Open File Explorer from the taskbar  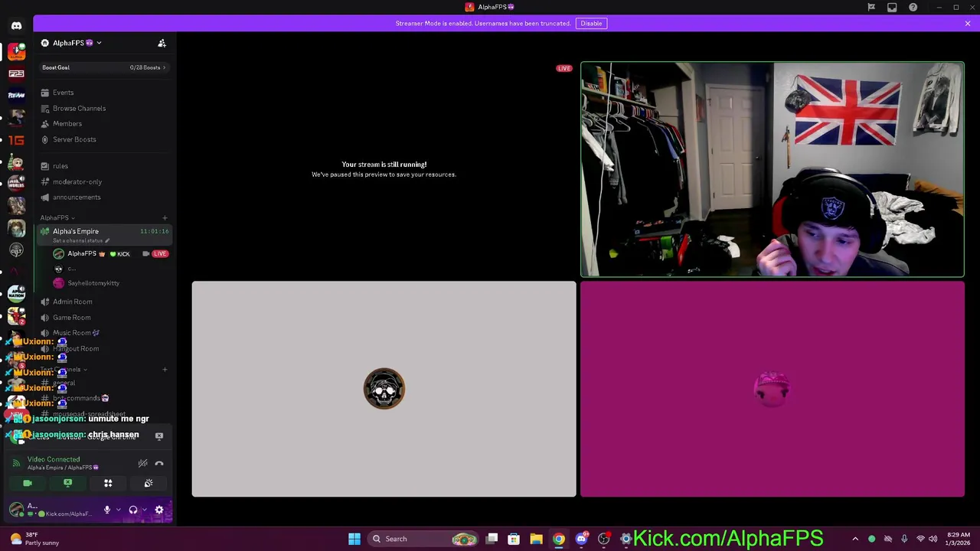tap(536, 539)
